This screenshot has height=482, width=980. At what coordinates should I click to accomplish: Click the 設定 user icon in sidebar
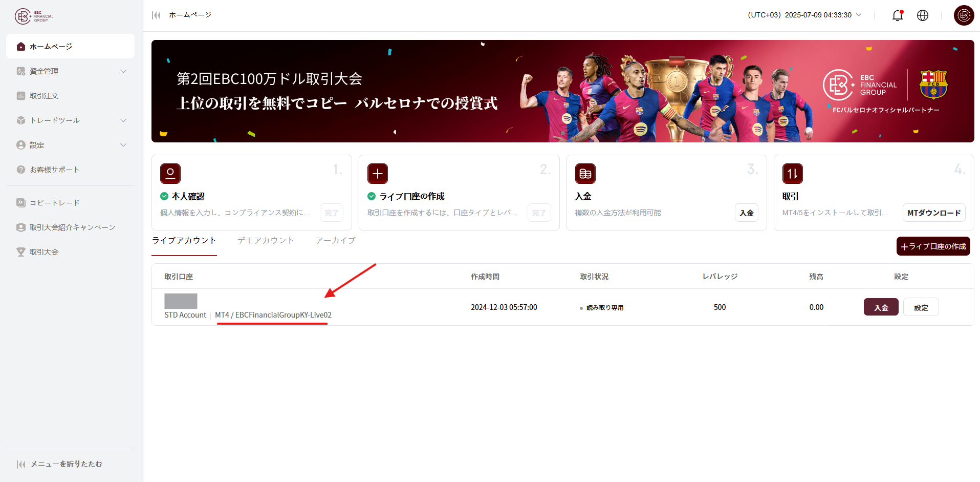click(21, 145)
